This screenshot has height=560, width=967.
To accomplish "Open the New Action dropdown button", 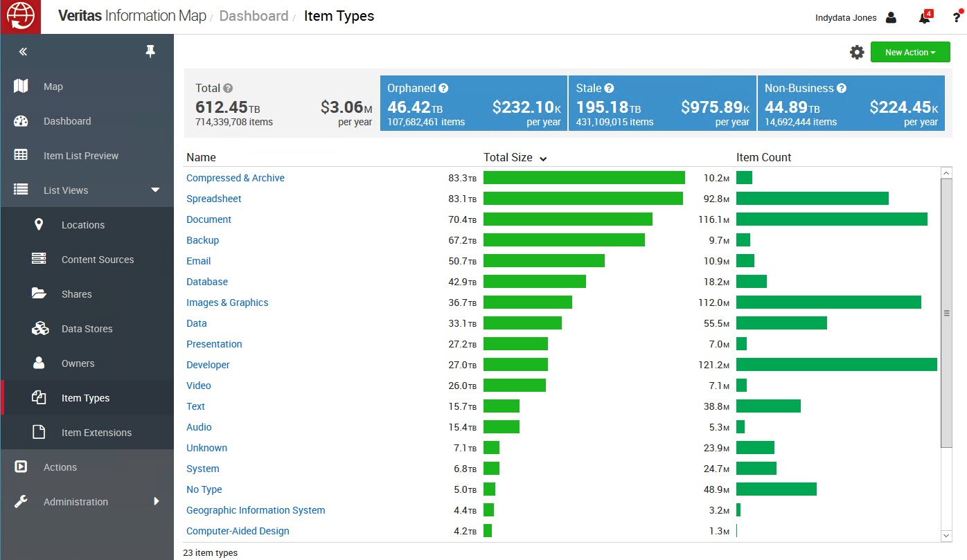I will [x=910, y=53].
